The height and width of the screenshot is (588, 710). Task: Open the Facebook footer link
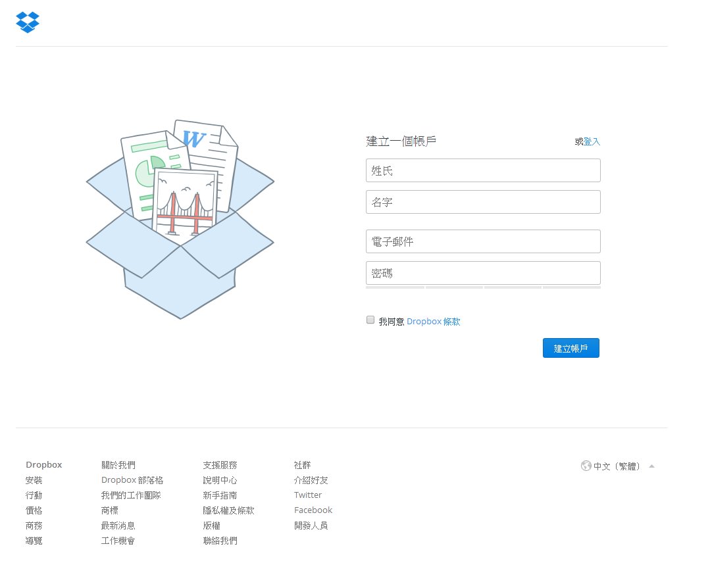313,510
